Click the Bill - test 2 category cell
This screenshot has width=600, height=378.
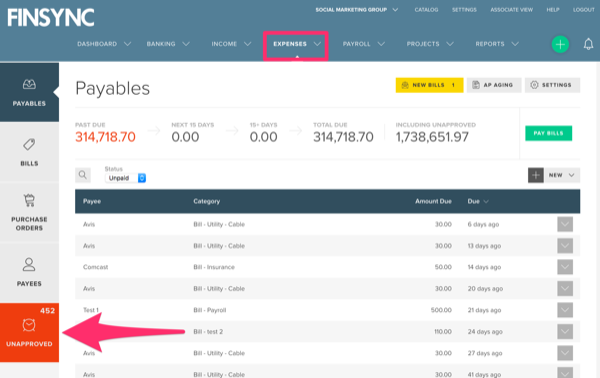pos(208,331)
